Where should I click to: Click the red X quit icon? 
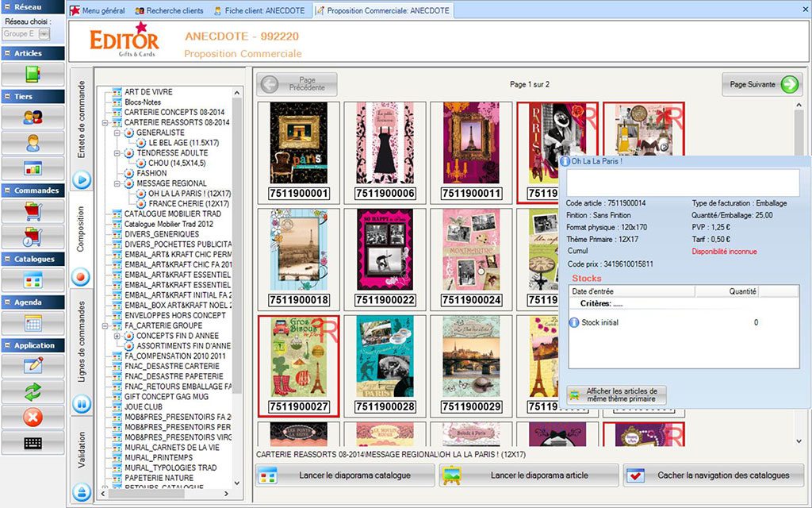tap(33, 418)
